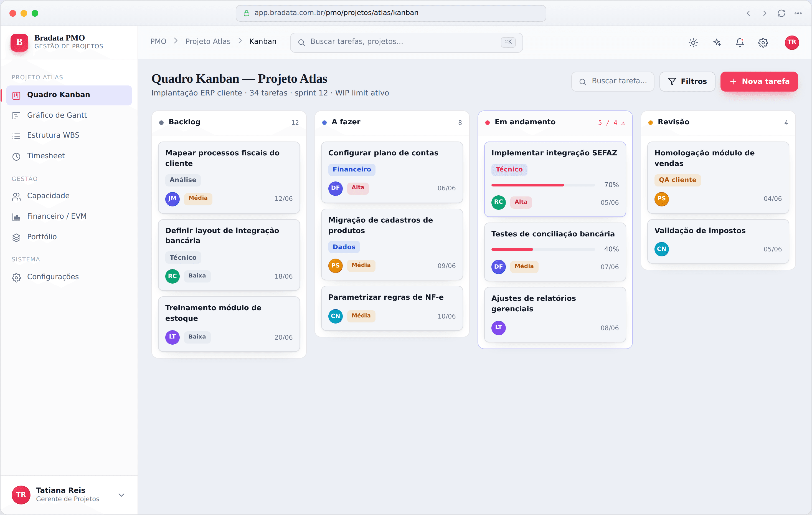
Task: Go to PMO breadcrumb
Action: pos(158,42)
